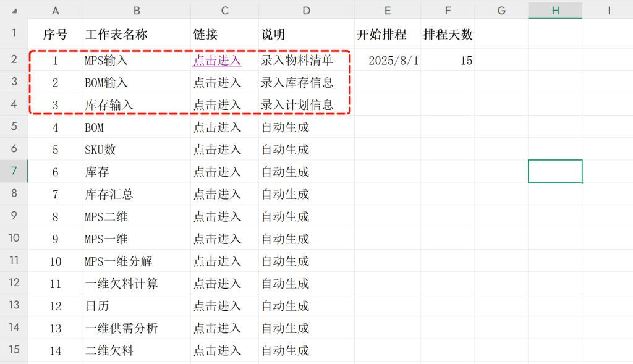Open the 点击进入 link for 二维欠料
The width and height of the screenshot is (633, 364).
coord(217,350)
